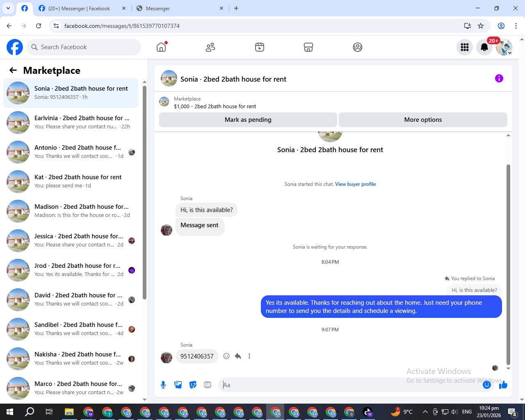Reload the page
525x420 pixels.
tap(39, 26)
